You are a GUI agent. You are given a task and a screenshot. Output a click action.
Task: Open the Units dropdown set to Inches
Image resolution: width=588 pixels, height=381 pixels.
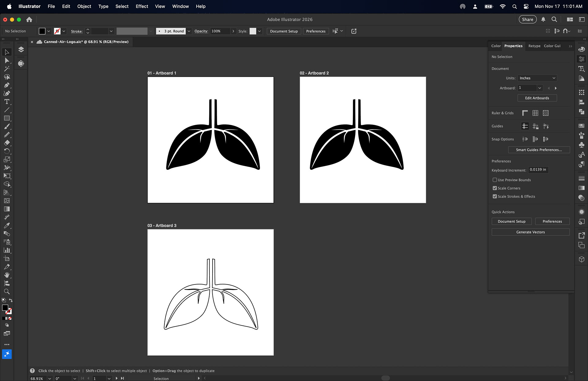(x=537, y=78)
